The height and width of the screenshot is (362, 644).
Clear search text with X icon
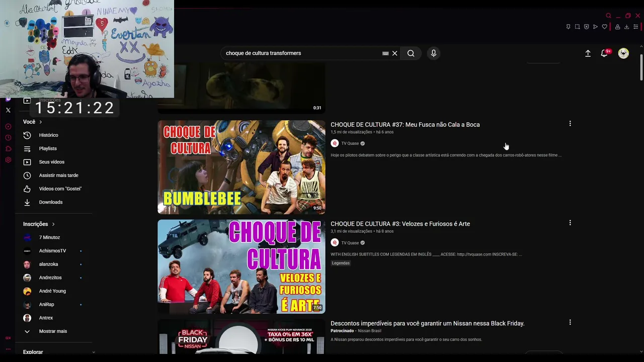[x=395, y=53]
